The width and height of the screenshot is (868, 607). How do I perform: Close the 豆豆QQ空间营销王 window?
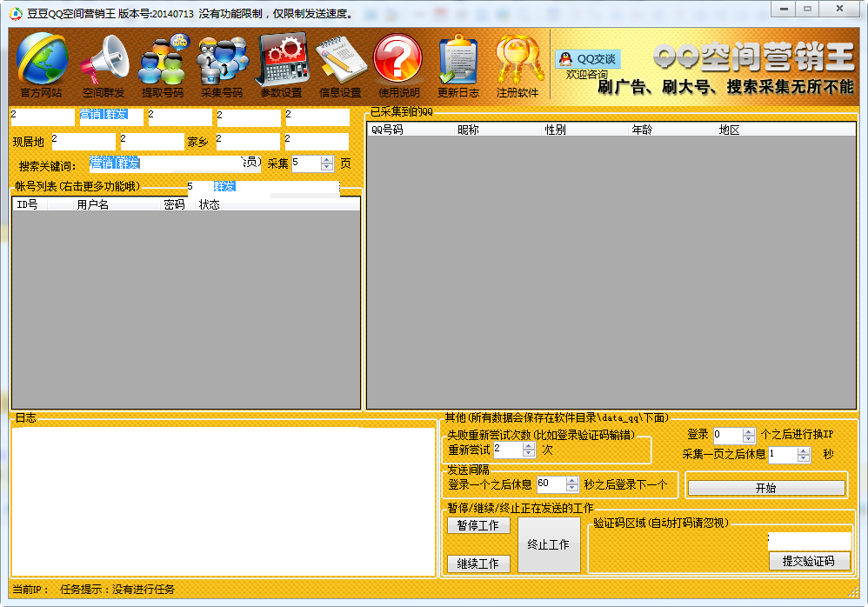pos(840,9)
